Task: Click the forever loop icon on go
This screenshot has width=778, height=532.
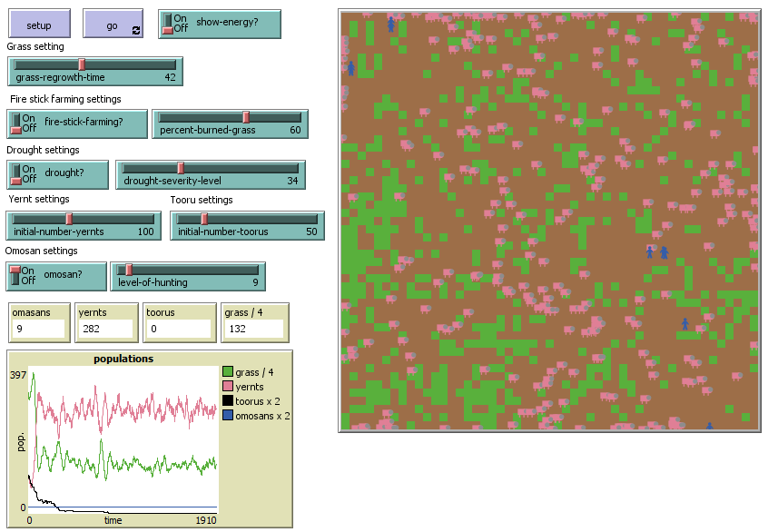Action: [136, 30]
